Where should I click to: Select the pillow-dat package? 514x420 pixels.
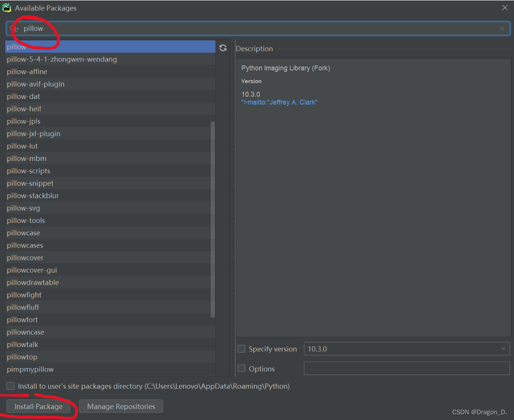coord(110,96)
